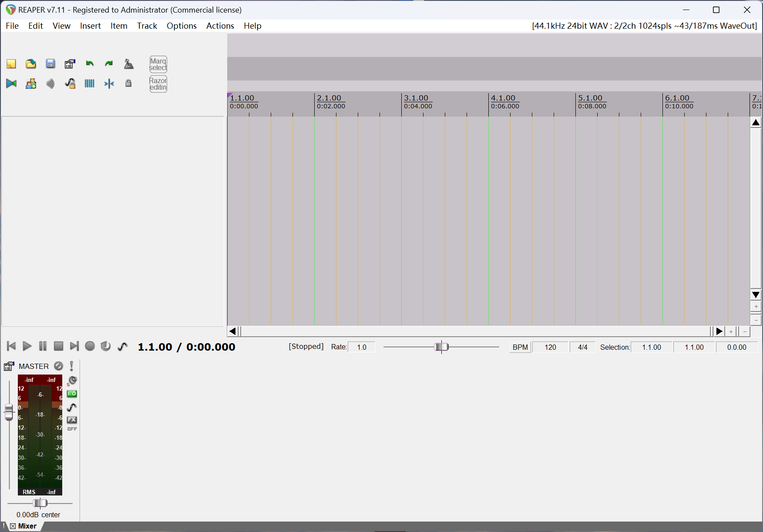This screenshot has height=532, width=763.
Task: Toggle the grid lines toolbar button
Action: [x=90, y=84]
